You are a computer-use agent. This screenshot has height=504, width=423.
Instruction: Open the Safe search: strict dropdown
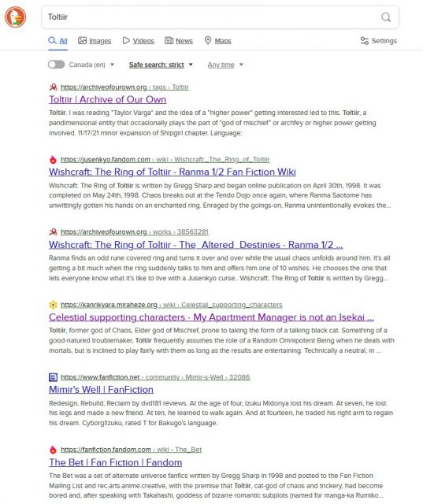point(161,65)
